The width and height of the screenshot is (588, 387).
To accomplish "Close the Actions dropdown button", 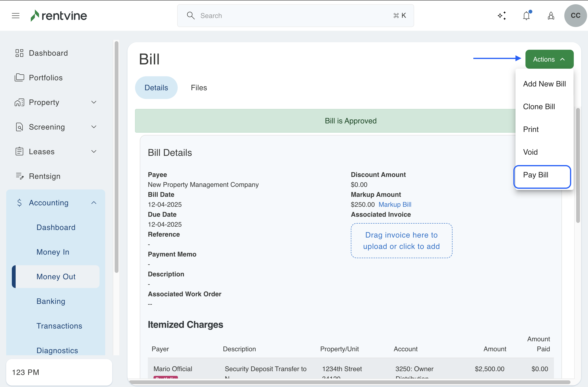I will [x=549, y=59].
